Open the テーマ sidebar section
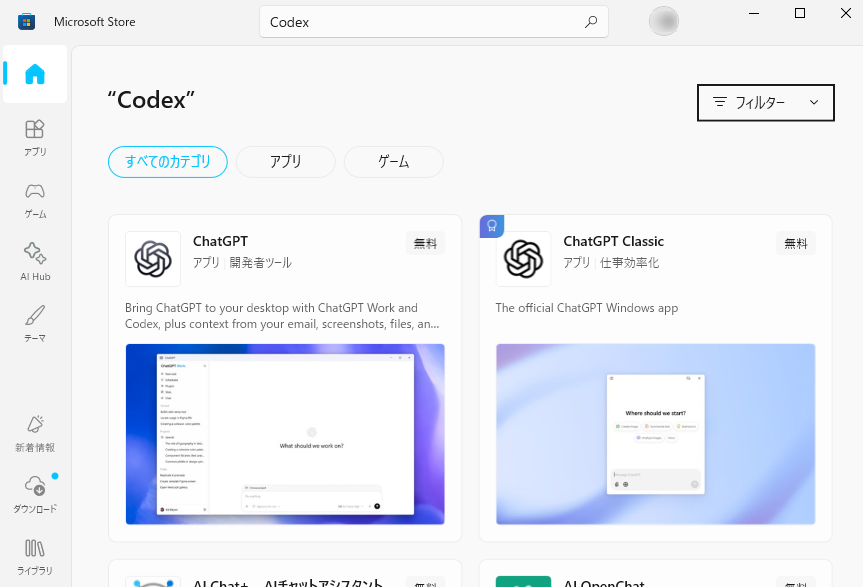This screenshot has height=587, width=863. pyautogui.click(x=35, y=324)
